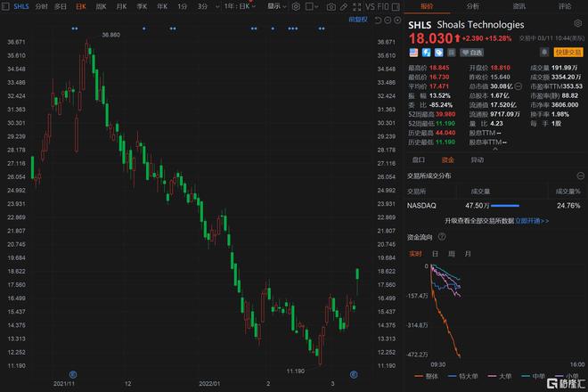This screenshot has width=588, height=392.
Task: Click the SHLS ticker symbol in toolbar
Action: pos(21,6)
